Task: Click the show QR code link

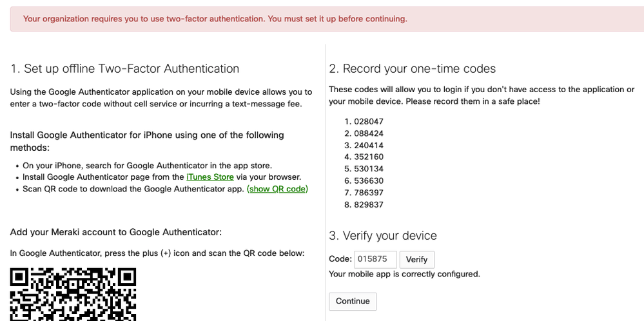Action: [278, 189]
